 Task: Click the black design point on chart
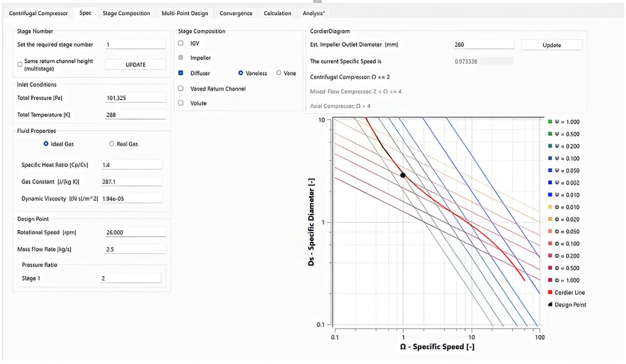403,175
